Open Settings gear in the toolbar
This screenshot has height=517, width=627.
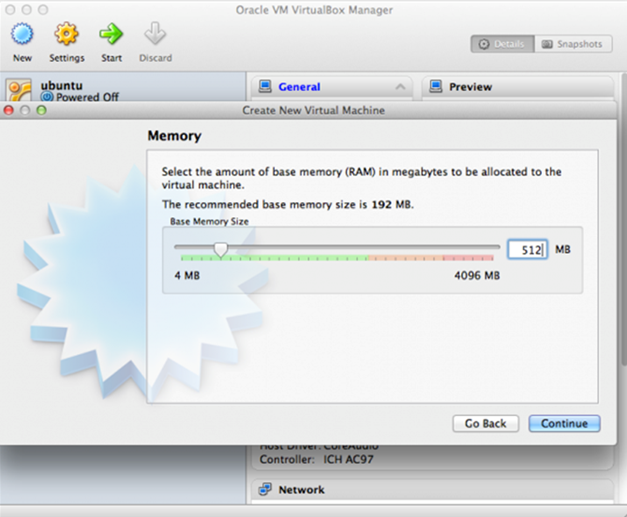(x=66, y=34)
